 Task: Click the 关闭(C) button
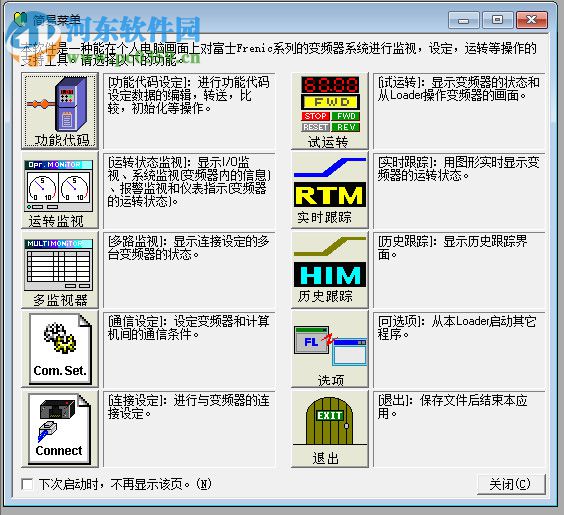(x=511, y=484)
